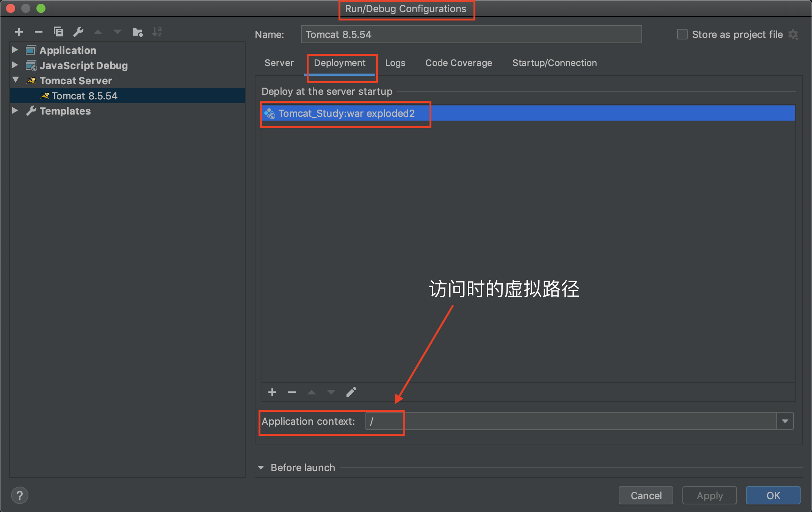The image size is (812, 512).
Task: Edit the deployment artifact with pencil icon
Action: coord(351,392)
